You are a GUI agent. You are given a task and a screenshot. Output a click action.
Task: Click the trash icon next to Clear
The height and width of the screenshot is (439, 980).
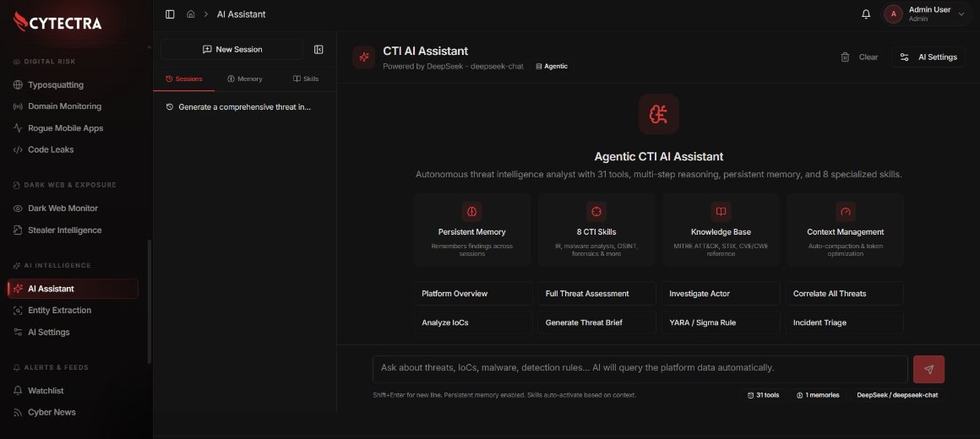(845, 57)
